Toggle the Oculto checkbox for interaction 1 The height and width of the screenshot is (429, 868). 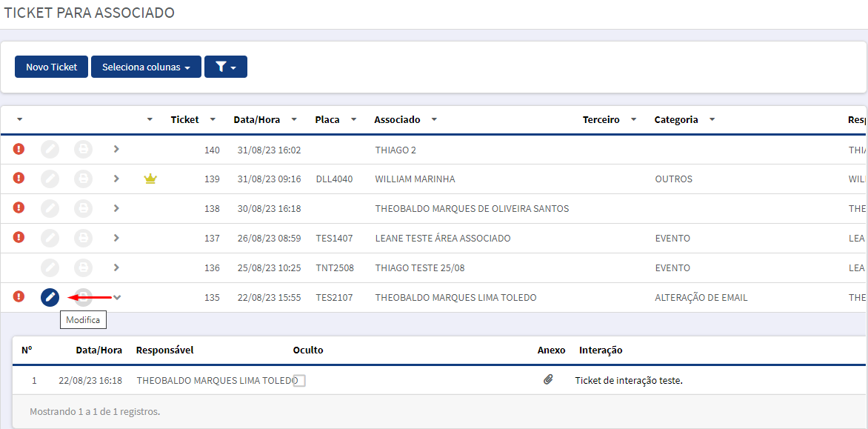[x=299, y=380]
